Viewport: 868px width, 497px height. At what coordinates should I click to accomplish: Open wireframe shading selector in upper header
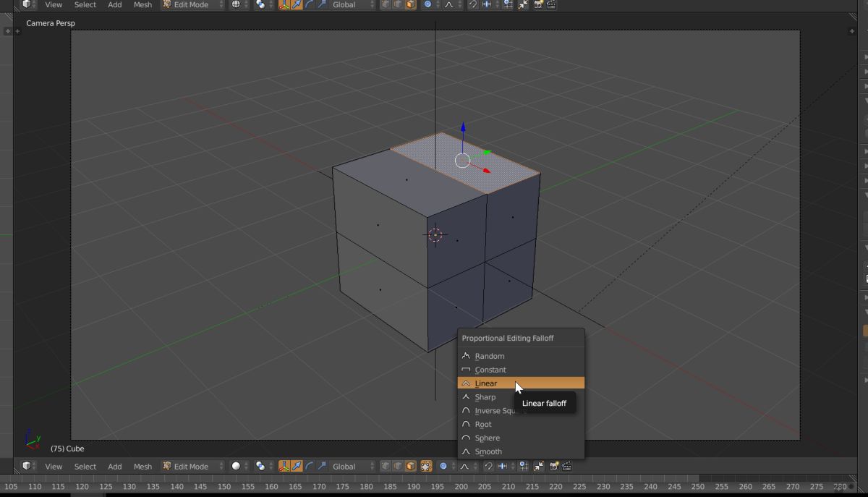coord(239,4)
